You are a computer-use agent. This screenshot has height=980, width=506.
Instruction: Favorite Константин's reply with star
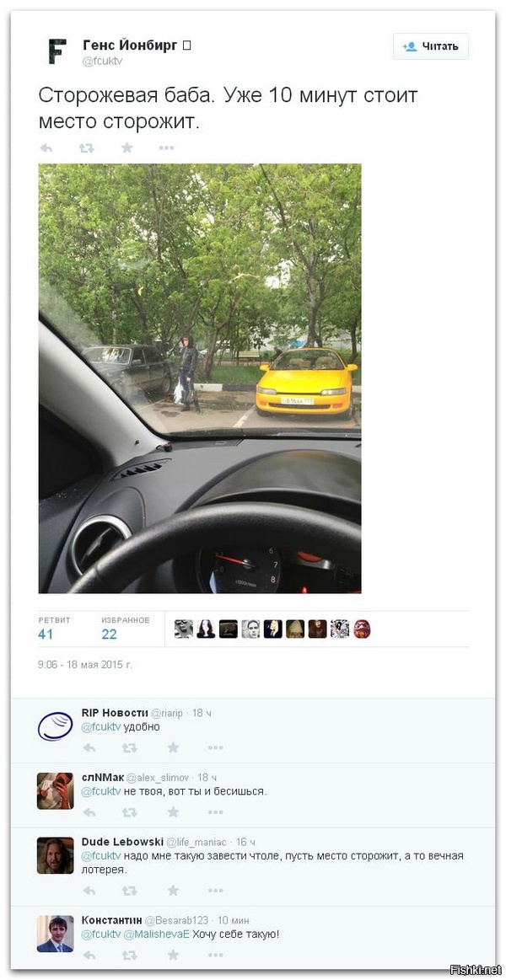click(173, 955)
